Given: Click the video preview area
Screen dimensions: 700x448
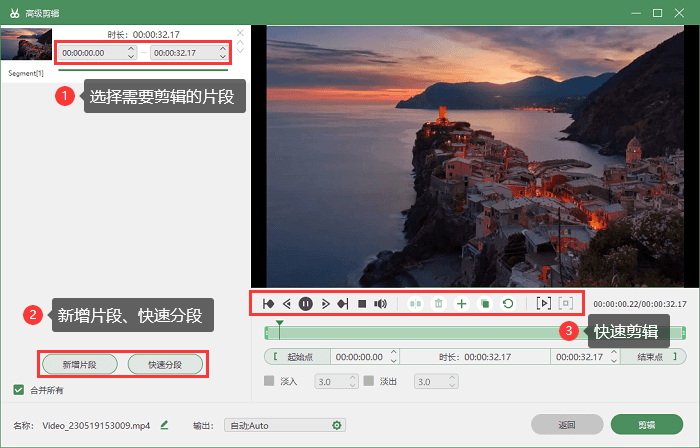Looking at the screenshot, I should 475,156.
